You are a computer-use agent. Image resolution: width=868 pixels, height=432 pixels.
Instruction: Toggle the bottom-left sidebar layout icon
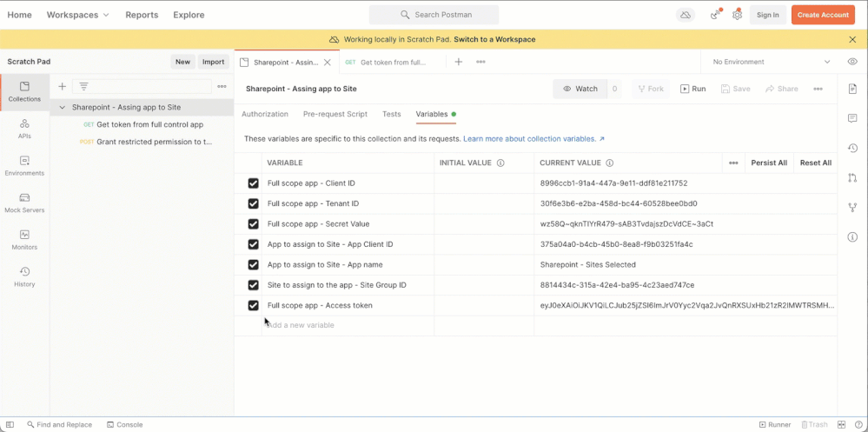(x=10, y=425)
